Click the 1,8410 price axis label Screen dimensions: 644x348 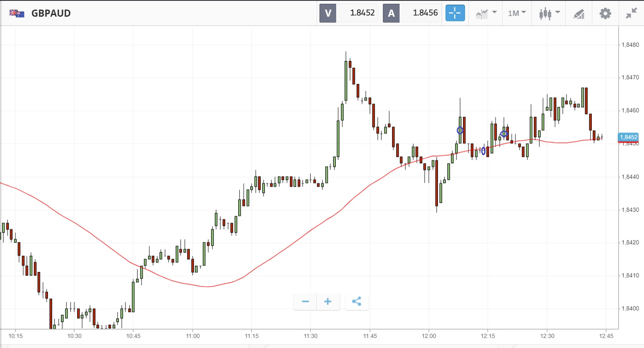[630, 275]
